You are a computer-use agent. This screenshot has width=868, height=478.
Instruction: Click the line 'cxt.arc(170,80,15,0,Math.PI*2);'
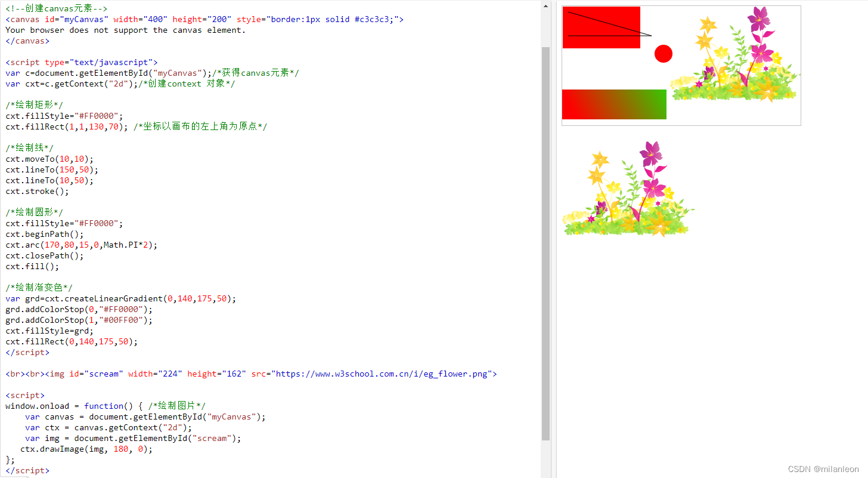[82, 245]
